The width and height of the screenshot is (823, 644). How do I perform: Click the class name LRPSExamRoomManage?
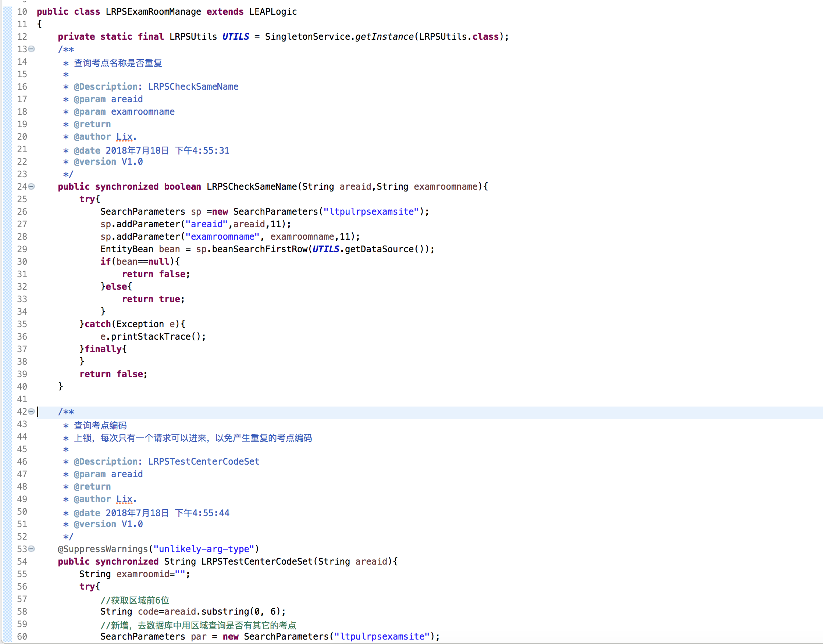click(x=153, y=12)
